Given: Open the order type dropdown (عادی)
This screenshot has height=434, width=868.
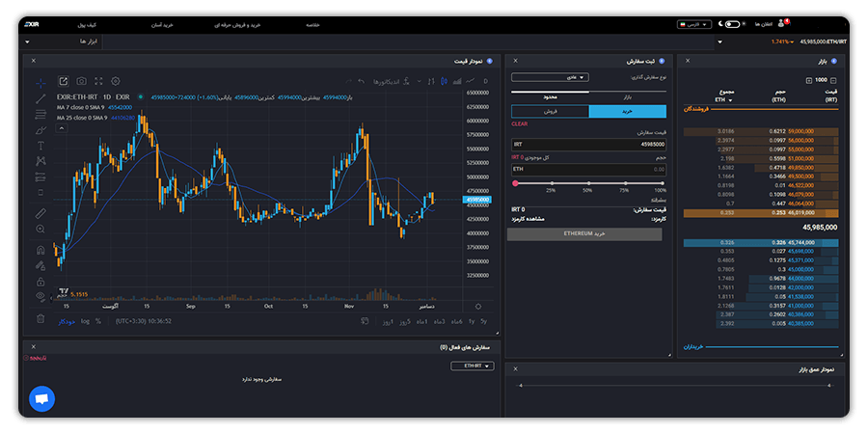Looking at the screenshot, I should 550,77.
